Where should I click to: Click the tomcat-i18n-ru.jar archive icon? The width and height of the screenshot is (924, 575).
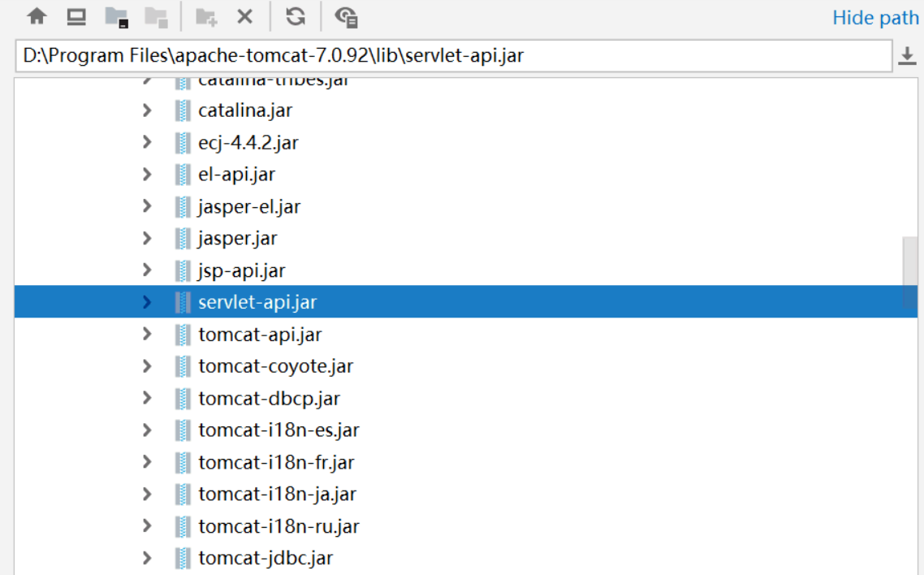coord(183,526)
